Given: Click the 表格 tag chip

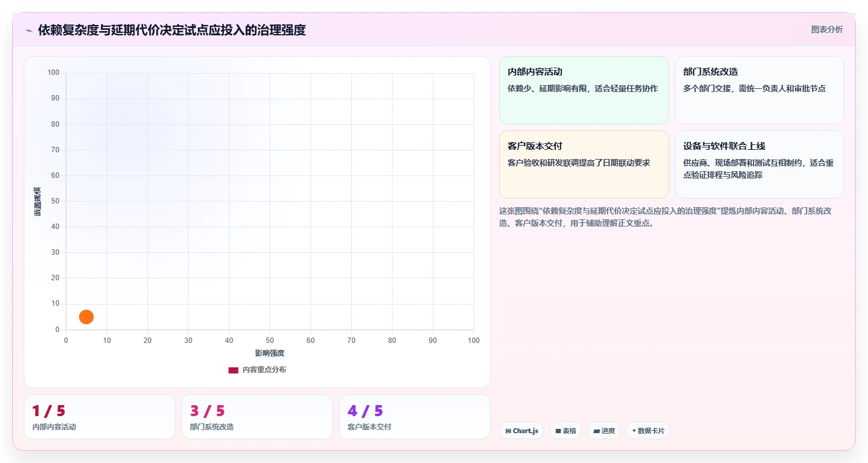Looking at the screenshot, I should (565, 431).
